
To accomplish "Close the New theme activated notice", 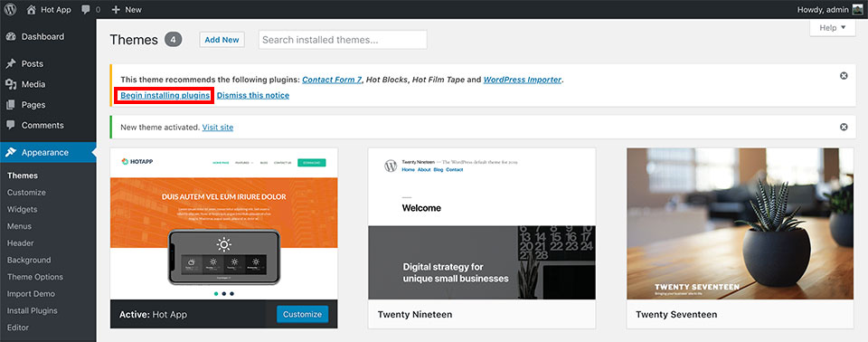I will point(844,127).
